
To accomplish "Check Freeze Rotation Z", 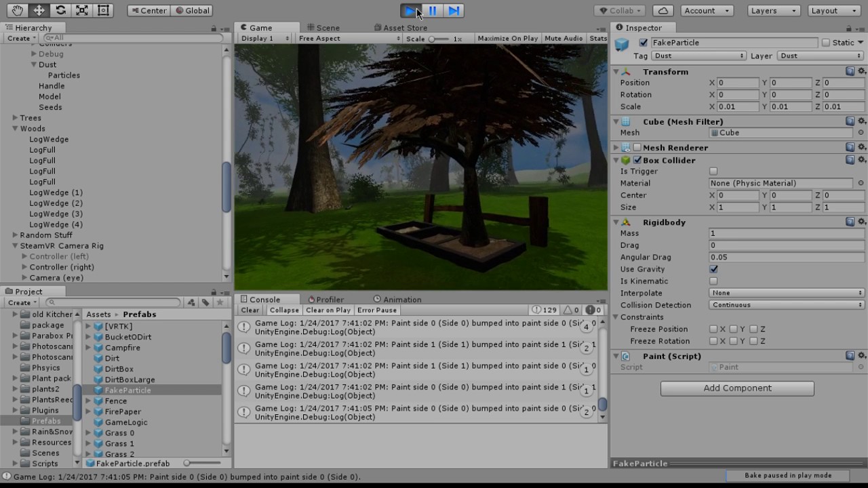I will 753,342.
